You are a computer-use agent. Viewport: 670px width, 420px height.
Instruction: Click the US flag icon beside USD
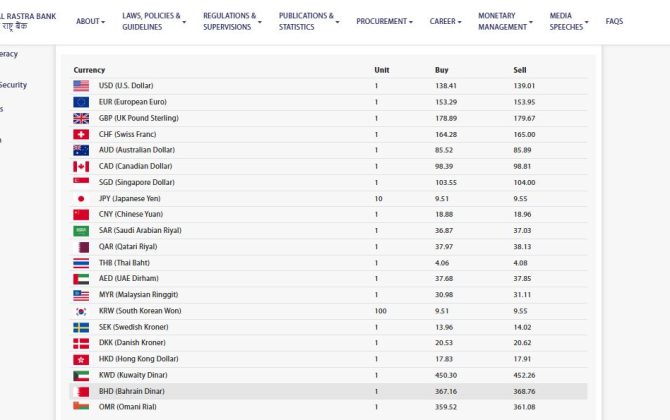(81, 86)
